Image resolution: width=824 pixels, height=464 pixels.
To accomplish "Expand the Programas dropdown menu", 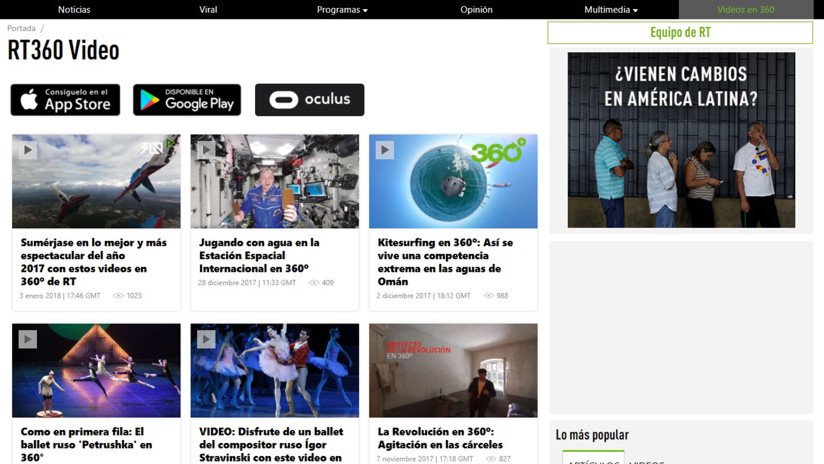I will [342, 10].
